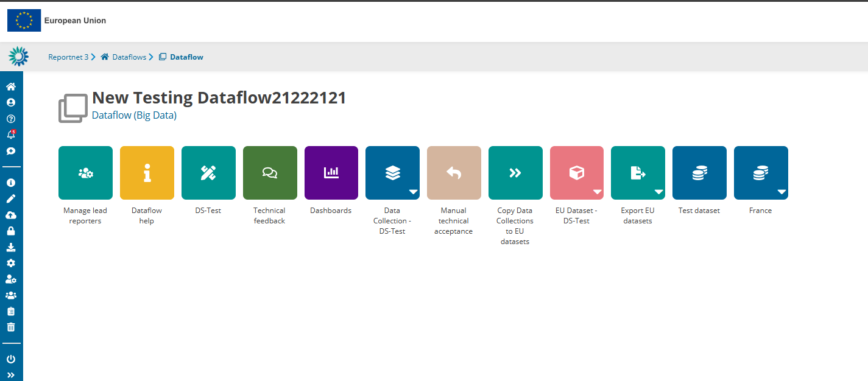Open the yellow Dataflow help tile
Screen dimensions: 868x381
point(147,173)
